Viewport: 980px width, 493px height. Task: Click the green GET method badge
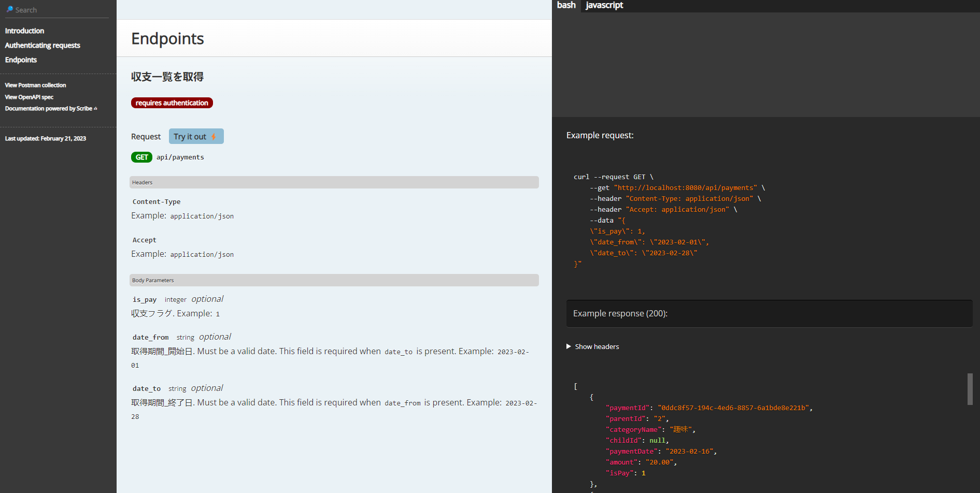[x=141, y=157]
